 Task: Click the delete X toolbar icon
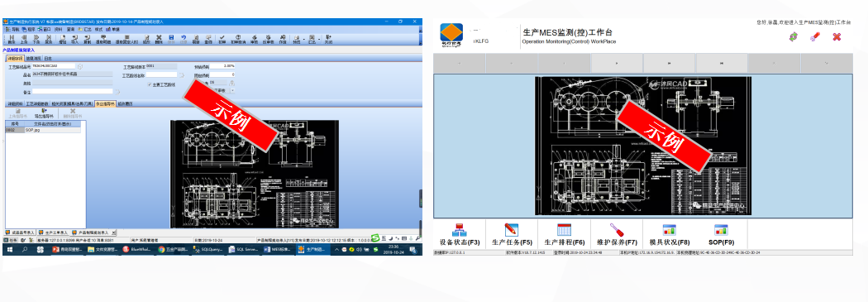pyautogui.click(x=159, y=37)
